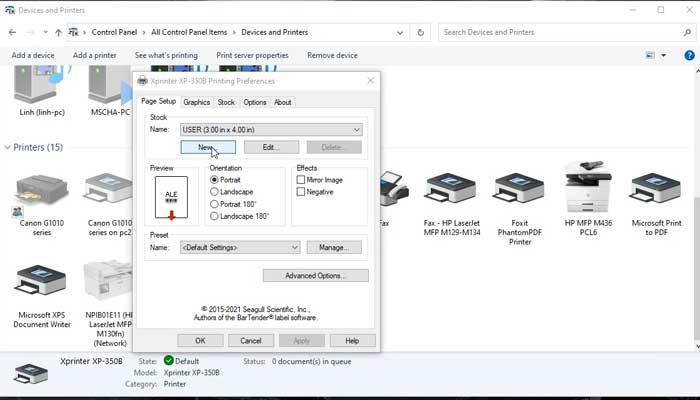
Task: Click the change view icon in toolbar
Action: coord(650,55)
